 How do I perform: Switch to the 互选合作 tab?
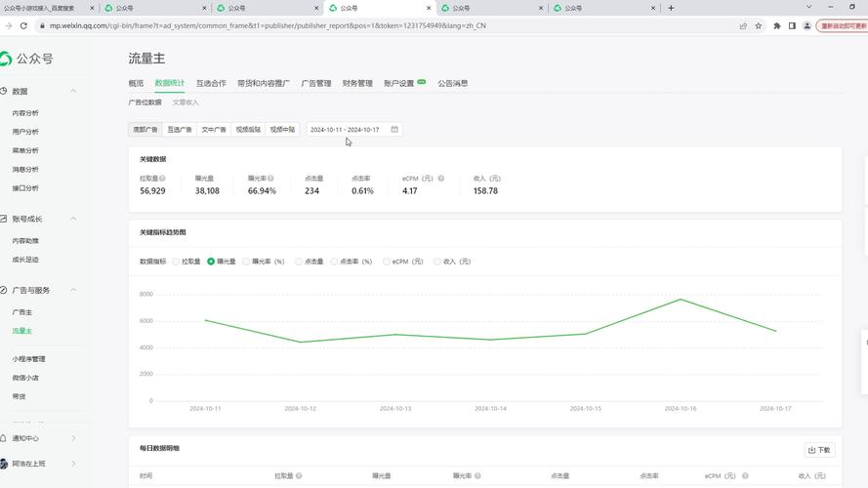(x=211, y=83)
